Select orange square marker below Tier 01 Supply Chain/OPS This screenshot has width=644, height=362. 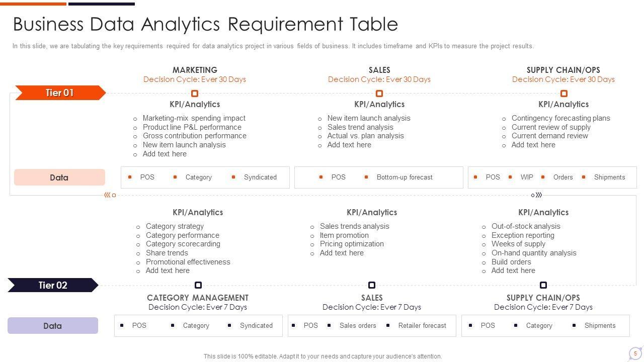(x=564, y=94)
